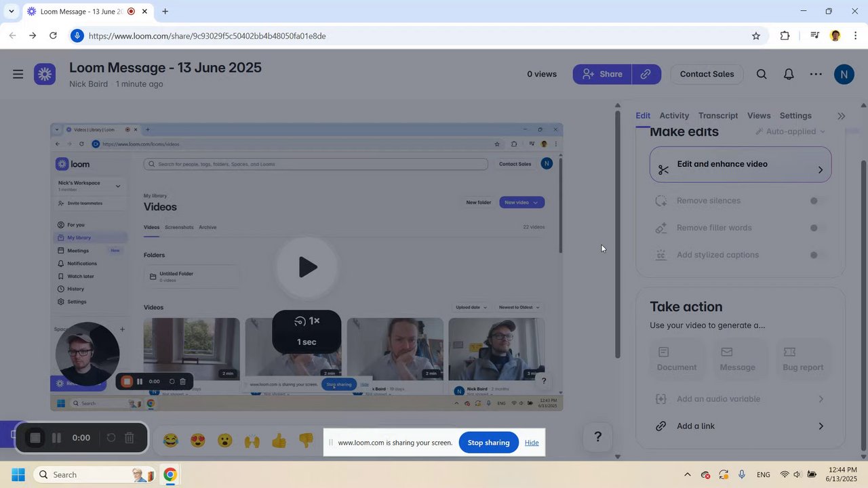Click Stop sharing button

[488, 443]
